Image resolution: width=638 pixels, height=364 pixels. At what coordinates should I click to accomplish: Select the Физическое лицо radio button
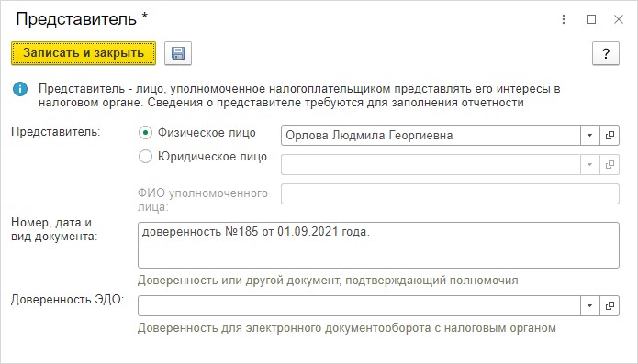145,133
